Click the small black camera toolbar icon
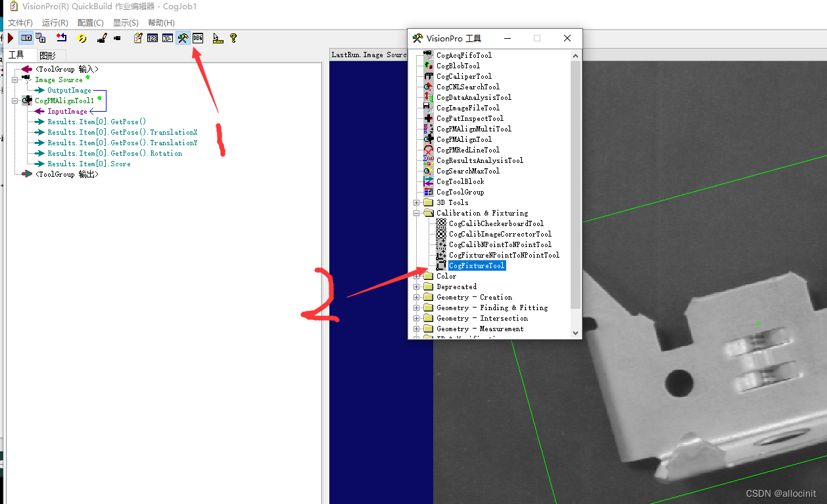This screenshot has height=504, width=827. 117,38
